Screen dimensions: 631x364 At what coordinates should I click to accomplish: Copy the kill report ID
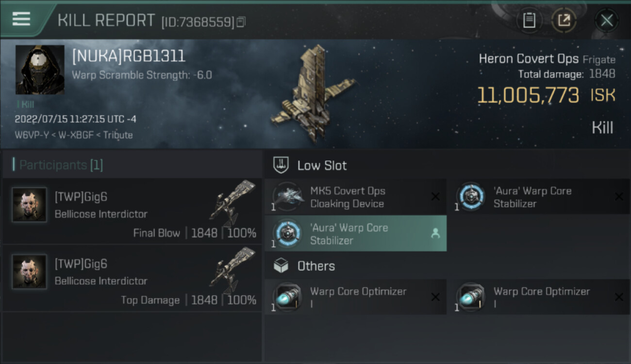(x=241, y=21)
